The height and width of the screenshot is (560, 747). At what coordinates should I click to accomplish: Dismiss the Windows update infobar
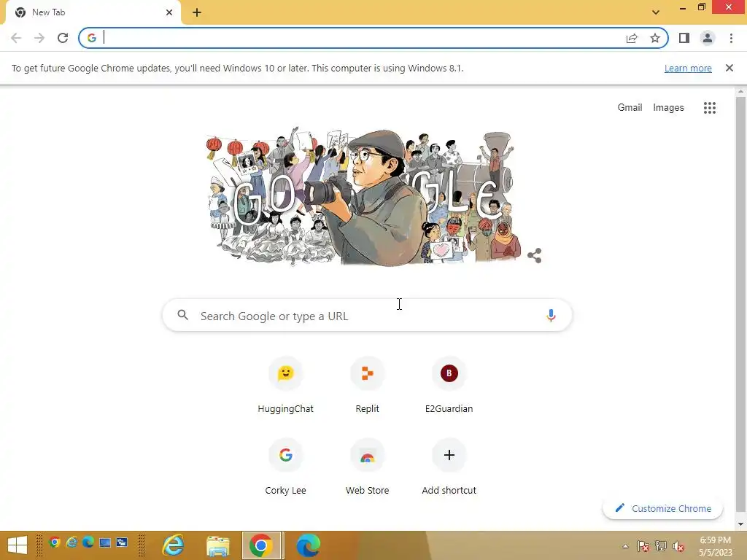point(729,68)
